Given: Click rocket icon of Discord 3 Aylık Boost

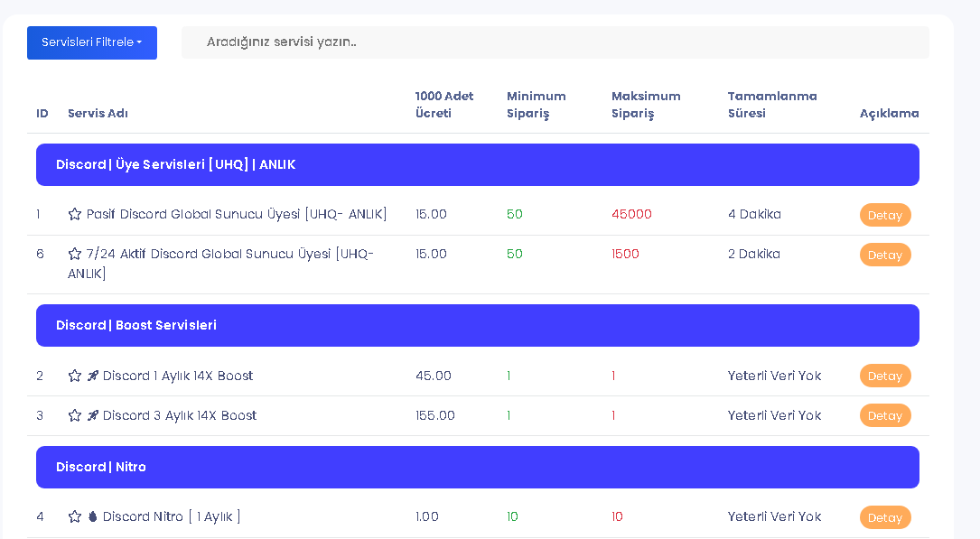Looking at the screenshot, I should [92, 415].
